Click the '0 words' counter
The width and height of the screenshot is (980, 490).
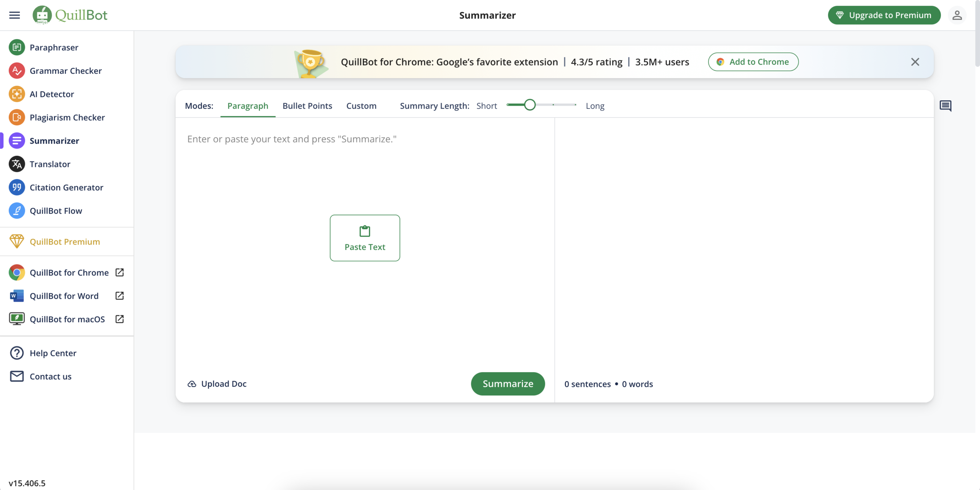[x=637, y=384]
